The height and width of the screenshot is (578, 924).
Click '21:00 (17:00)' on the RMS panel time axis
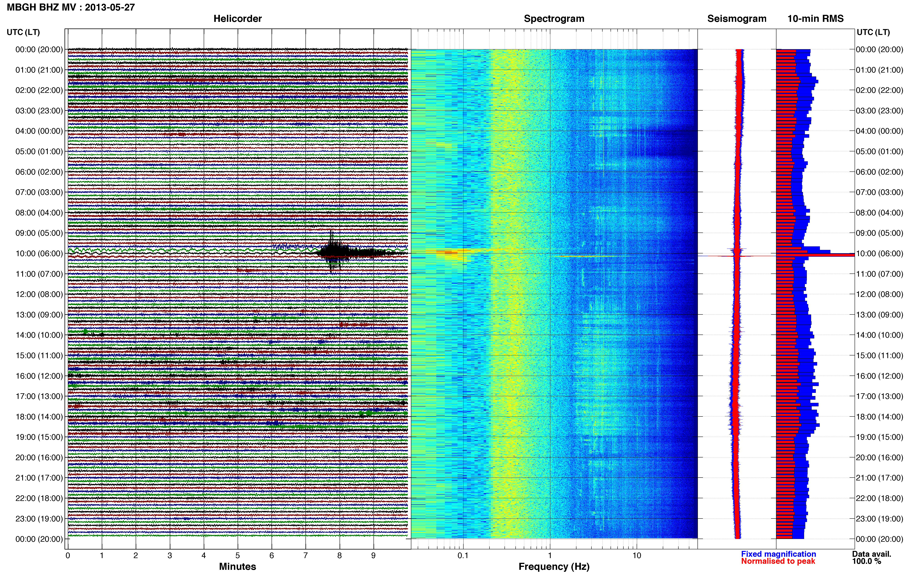click(x=880, y=478)
